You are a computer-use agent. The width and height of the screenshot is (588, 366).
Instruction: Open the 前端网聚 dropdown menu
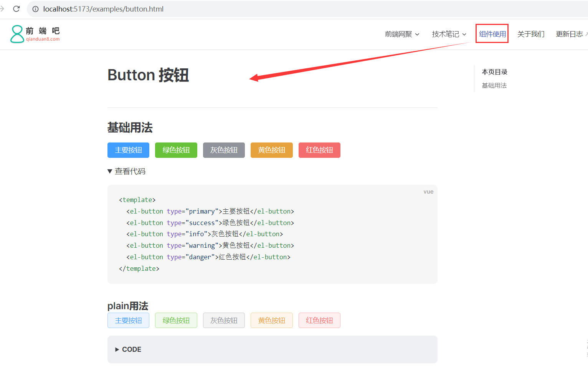pyautogui.click(x=402, y=34)
